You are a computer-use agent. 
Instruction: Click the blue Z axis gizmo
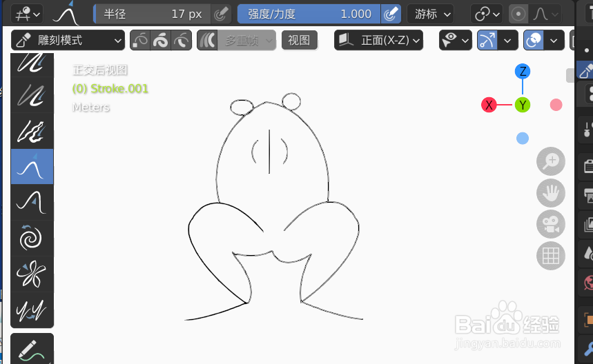pos(523,72)
